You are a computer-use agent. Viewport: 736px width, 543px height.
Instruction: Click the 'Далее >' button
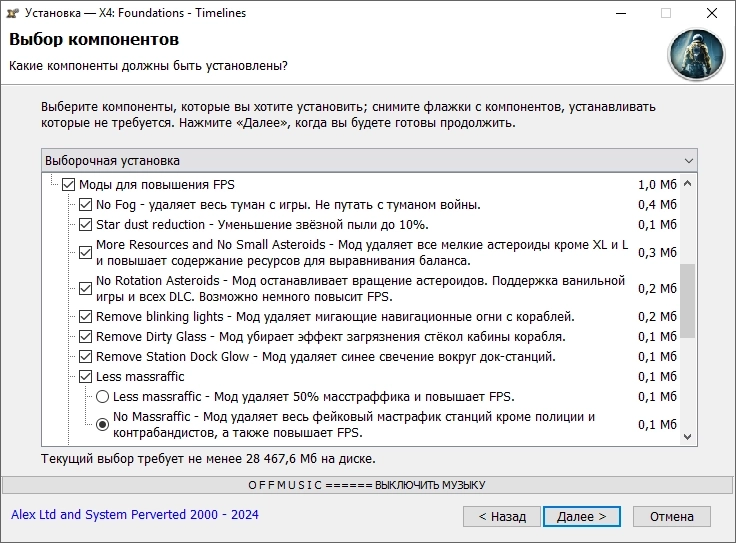pyautogui.click(x=582, y=516)
